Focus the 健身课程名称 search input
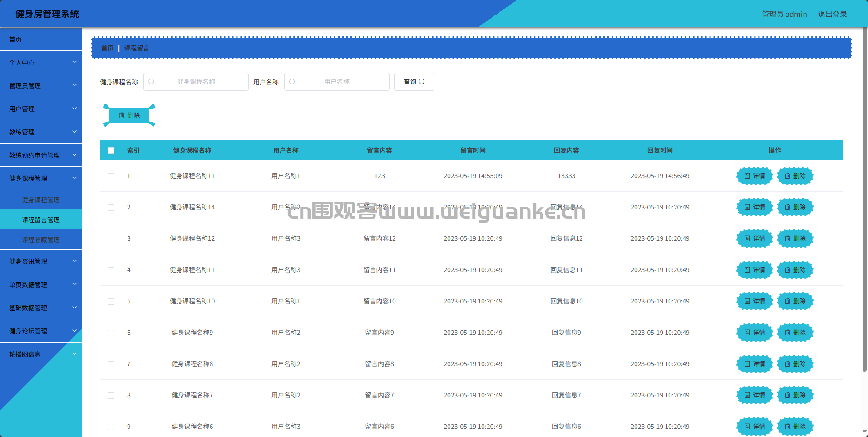This screenshot has width=868, height=437. [x=196, y=82]
